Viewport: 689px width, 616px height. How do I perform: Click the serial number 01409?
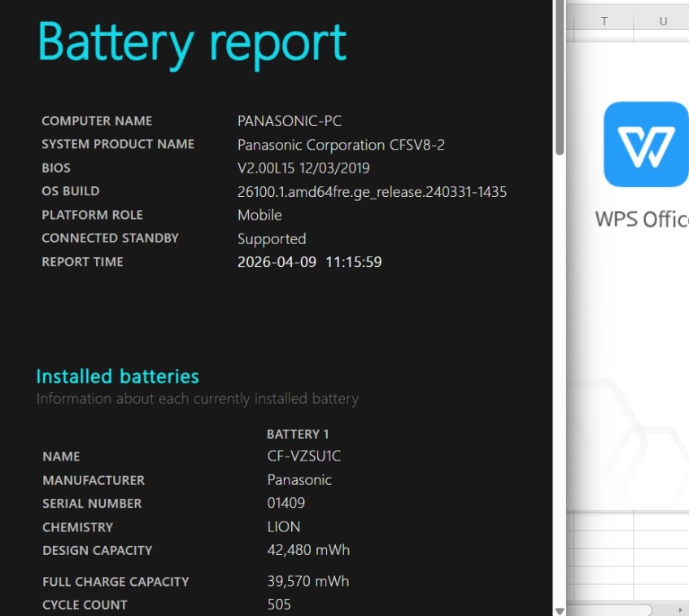coord(286,503)
